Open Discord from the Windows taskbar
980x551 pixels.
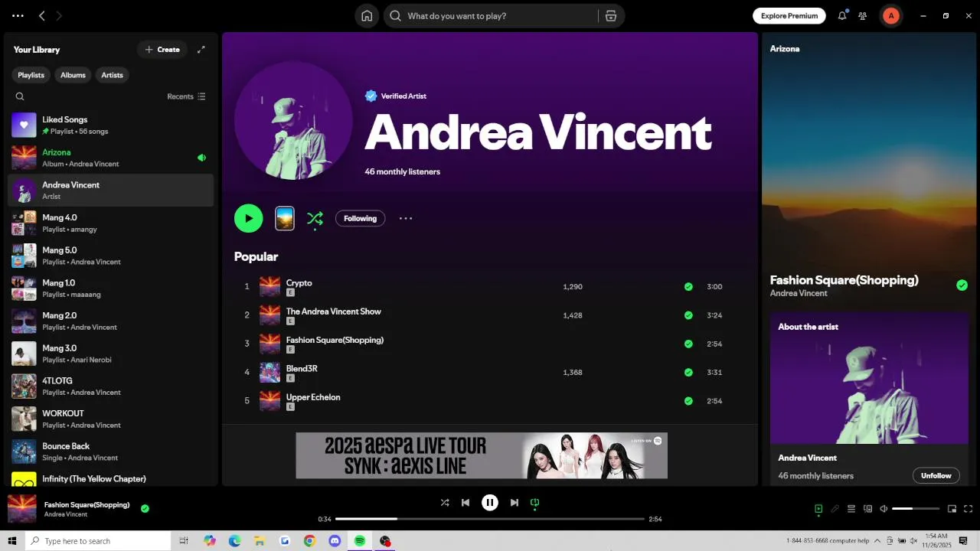335,541
